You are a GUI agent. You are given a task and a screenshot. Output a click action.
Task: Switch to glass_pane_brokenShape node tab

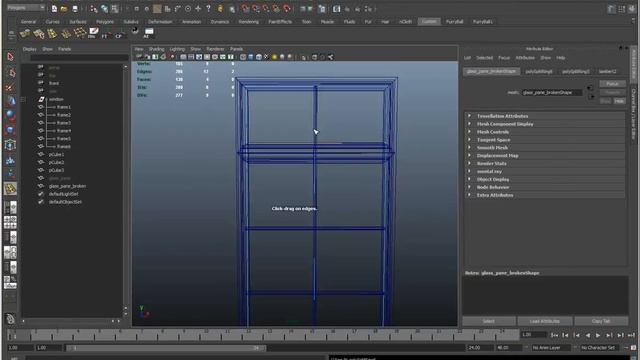[x=491, y=71]
